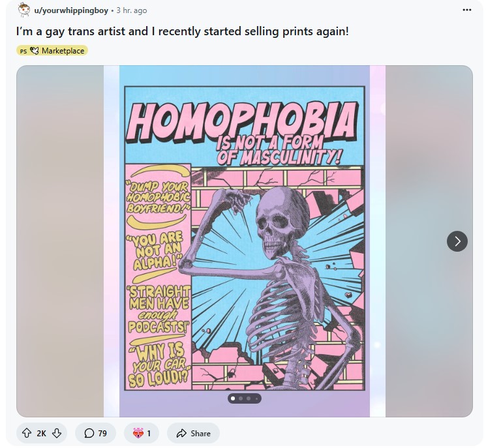486x448 pixels.
Task: Click the 3 hr. ago timestamp
Action: coord(132,10)
